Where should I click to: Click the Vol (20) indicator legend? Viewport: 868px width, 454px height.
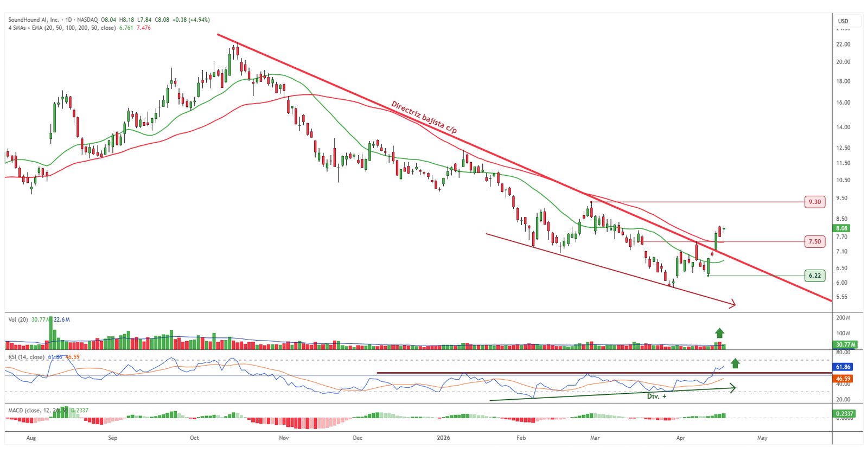click(x=18, y=319)
